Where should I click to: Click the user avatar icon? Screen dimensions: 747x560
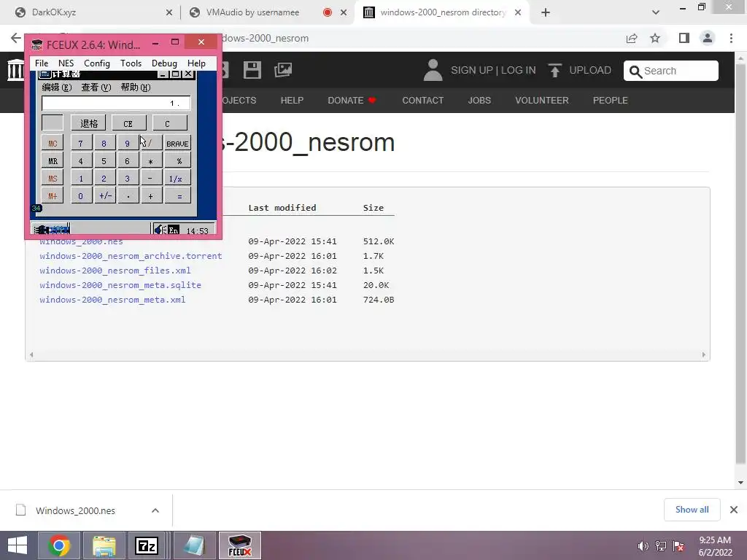click(x=433, y=70)
